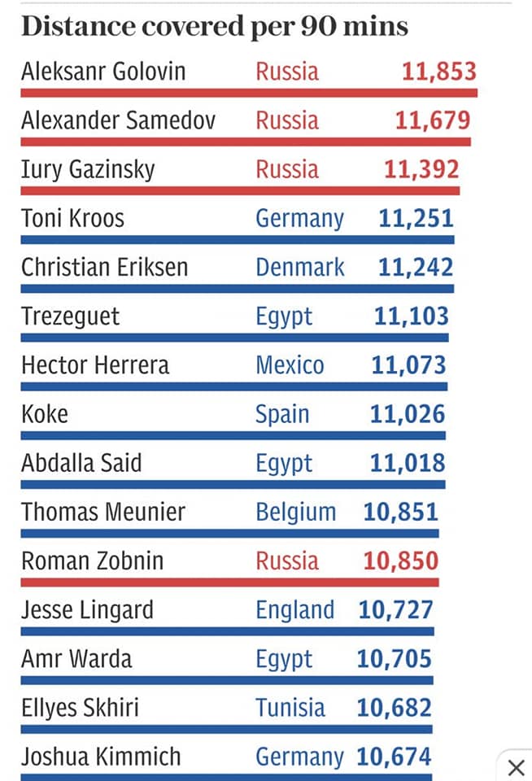Click Toni Kroos in the list
Viewport: 532px width, 781px height.
(x=72, y=218)
